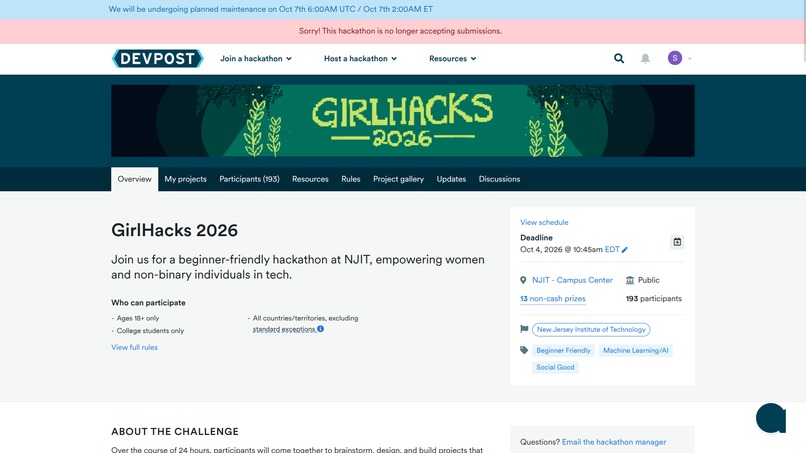
Task: Click the no longer accepting submissions notice
Action: pos(400,31)
